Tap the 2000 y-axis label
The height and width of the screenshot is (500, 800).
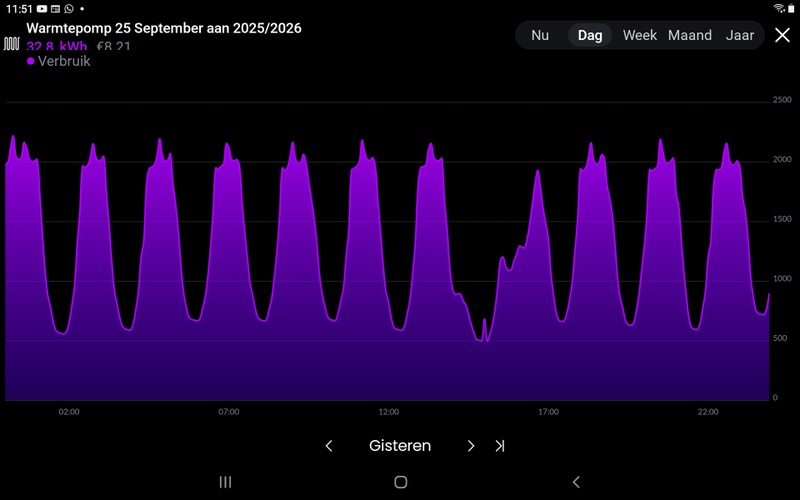782,160
